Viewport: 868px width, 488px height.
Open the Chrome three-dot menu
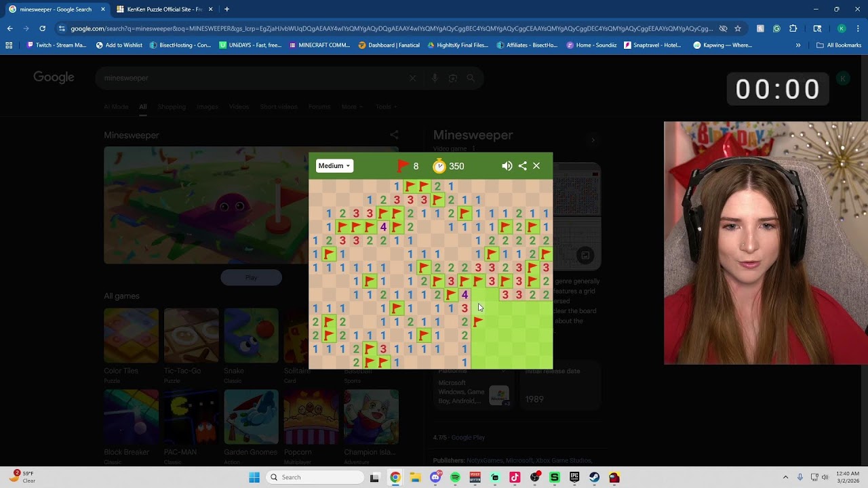coord(858,28)
